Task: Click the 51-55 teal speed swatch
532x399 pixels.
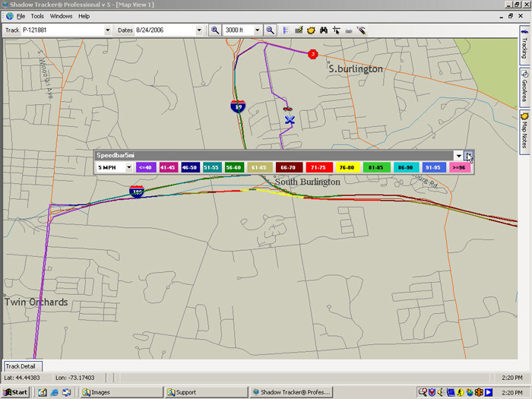Action: pyautogui.click(x=212, y=167)
